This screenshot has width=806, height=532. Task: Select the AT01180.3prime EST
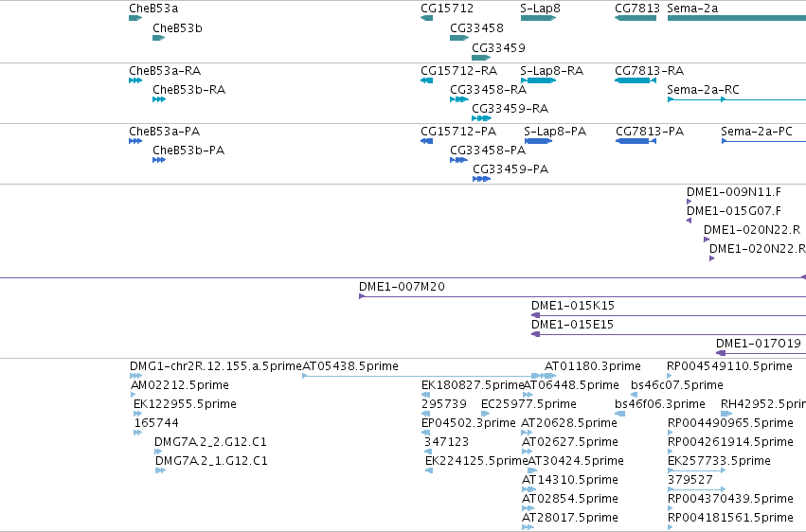tap(550, 377)
